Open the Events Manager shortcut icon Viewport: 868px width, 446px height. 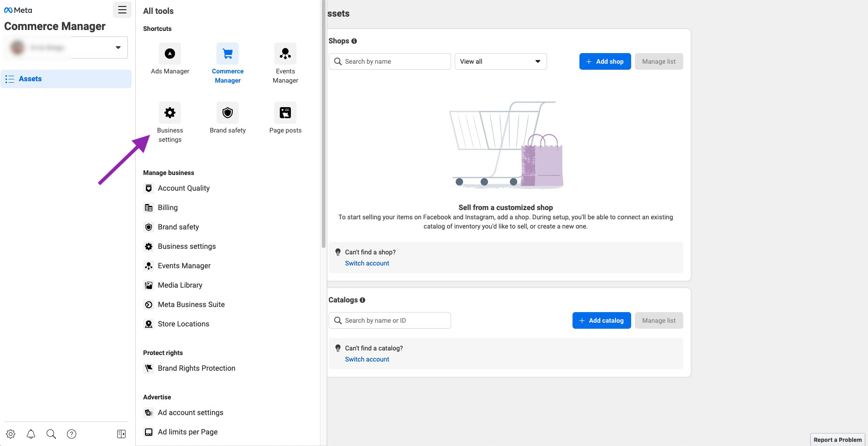click(x=285, y=54)
